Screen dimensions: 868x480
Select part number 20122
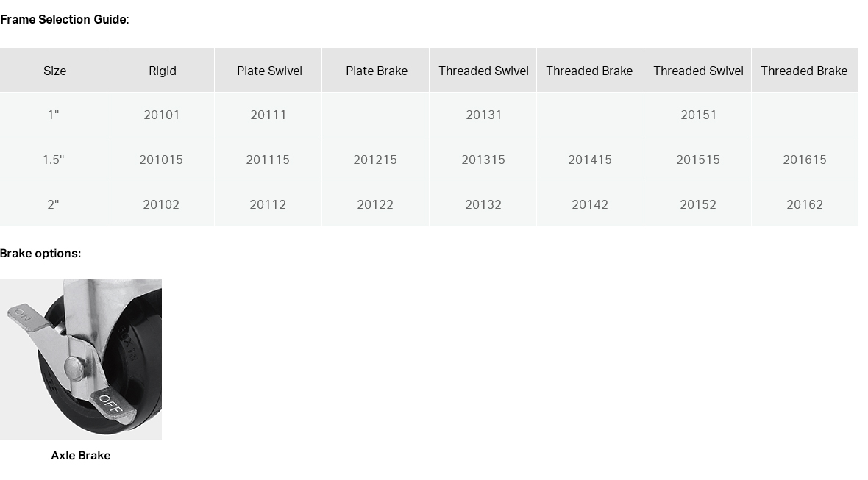click(375, 204)
